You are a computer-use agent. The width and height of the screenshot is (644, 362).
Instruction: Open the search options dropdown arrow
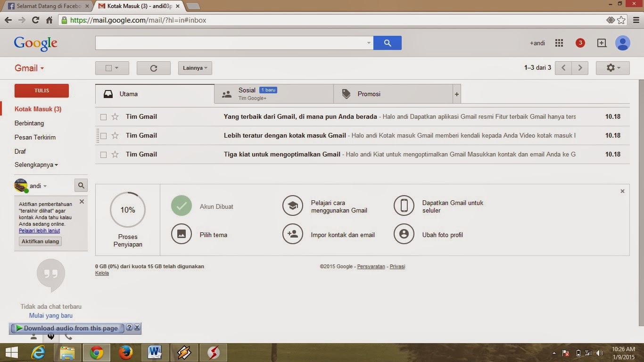click(369, 43)
